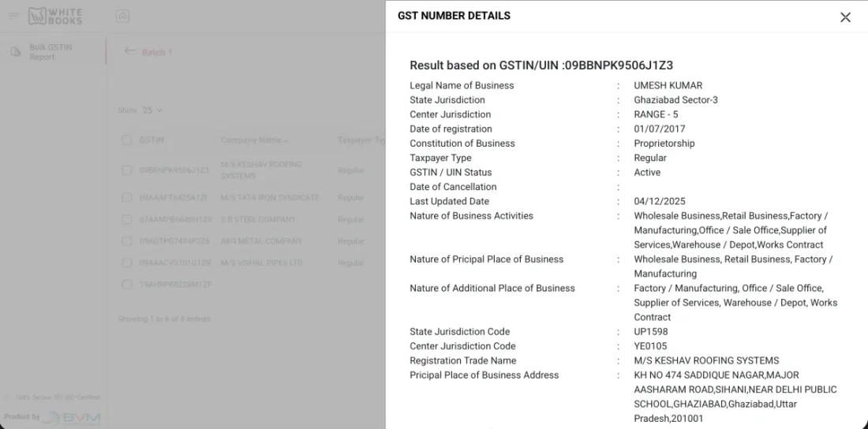The height and width of the screenshot is (429, 868).
Task: Click the Batch 1 label
Action: 157,53
